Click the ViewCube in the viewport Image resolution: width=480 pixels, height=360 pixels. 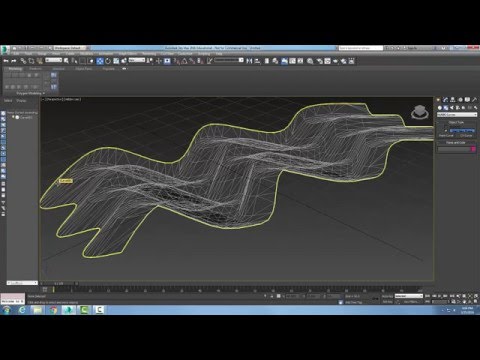point(420,112)
